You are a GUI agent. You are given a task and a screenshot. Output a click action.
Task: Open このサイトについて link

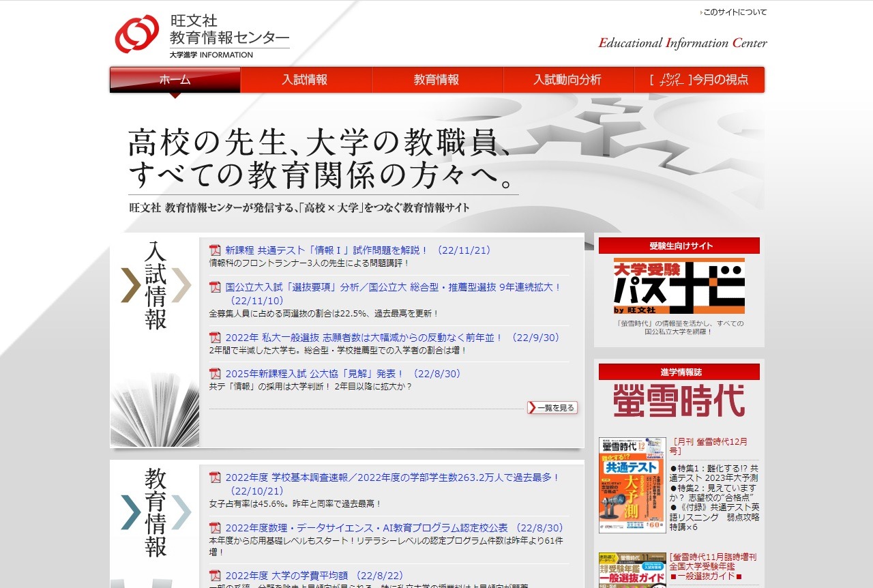tap(735, 12)
